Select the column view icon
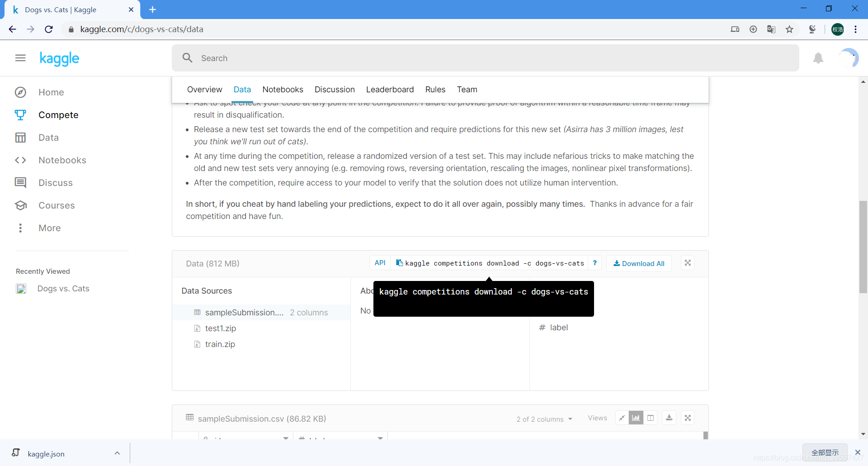This screenshot has width=868, height=466. (651, 418)
